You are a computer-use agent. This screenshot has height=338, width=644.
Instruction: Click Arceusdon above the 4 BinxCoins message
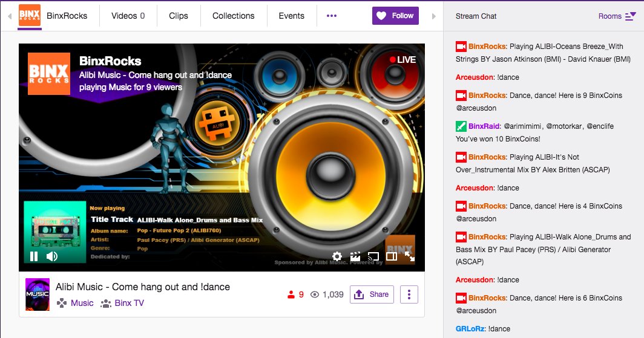point(475,188)
